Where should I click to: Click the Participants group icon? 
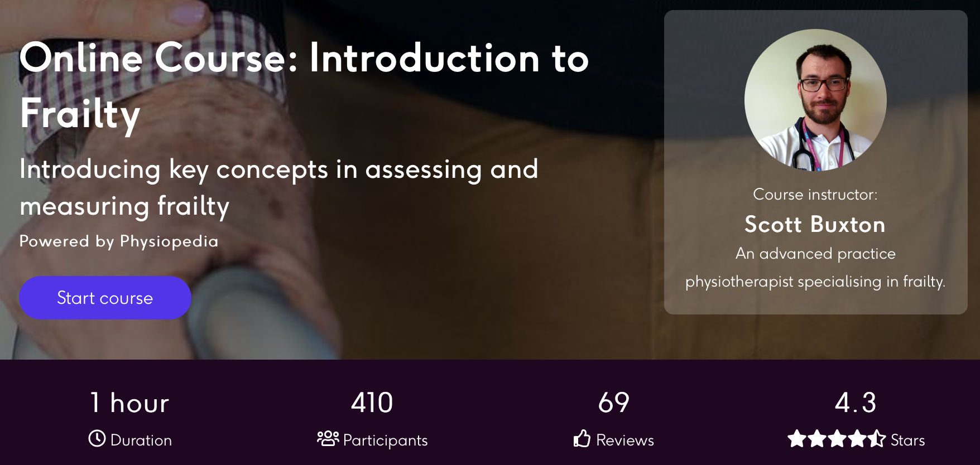pos(328,439)
